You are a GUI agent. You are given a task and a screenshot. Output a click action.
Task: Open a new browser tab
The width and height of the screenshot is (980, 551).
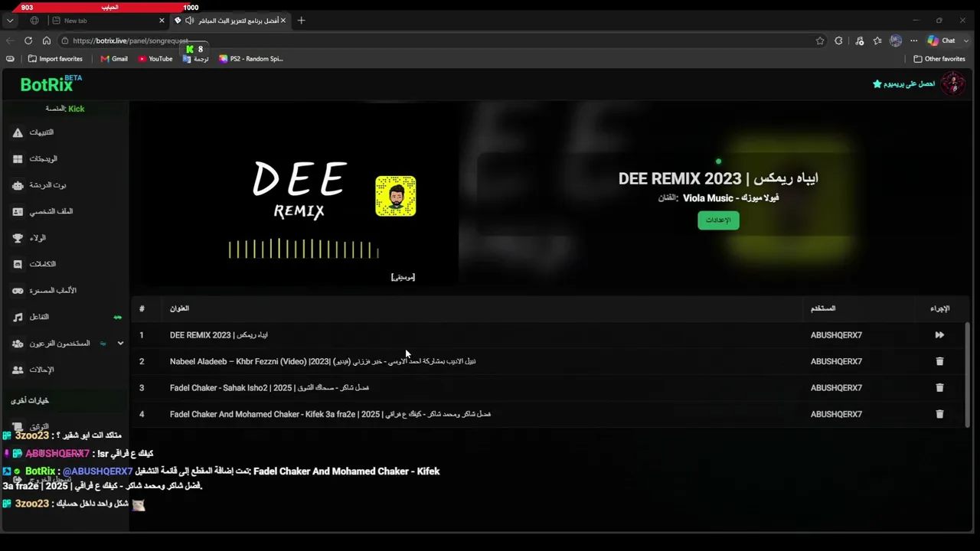[x=301, y=21]
